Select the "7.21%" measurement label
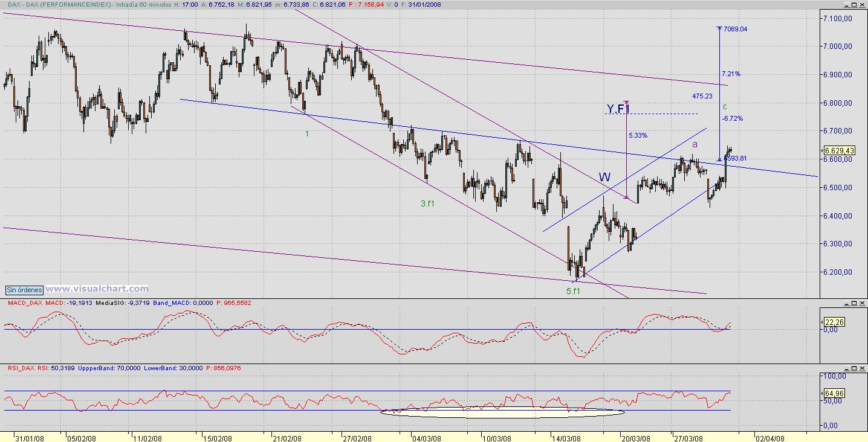Image resolution: width=868 pixels, height=442 pixels. pos(731,74)
